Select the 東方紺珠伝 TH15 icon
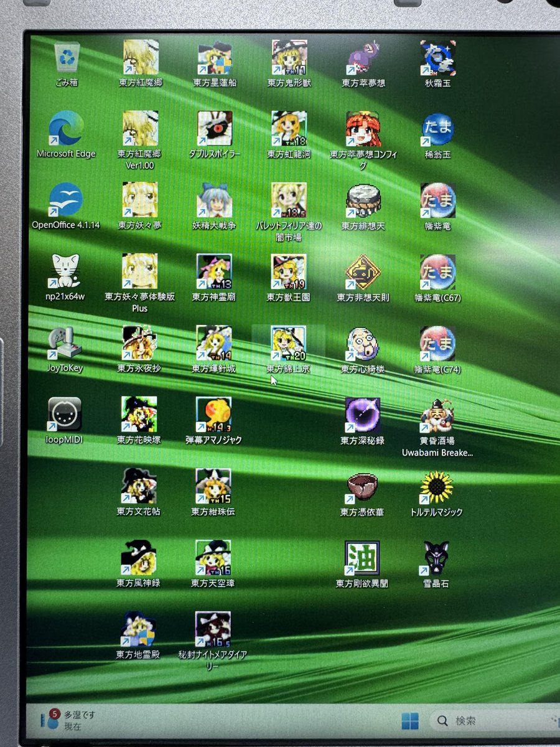The image size is (560, 747). coord(213,486)
